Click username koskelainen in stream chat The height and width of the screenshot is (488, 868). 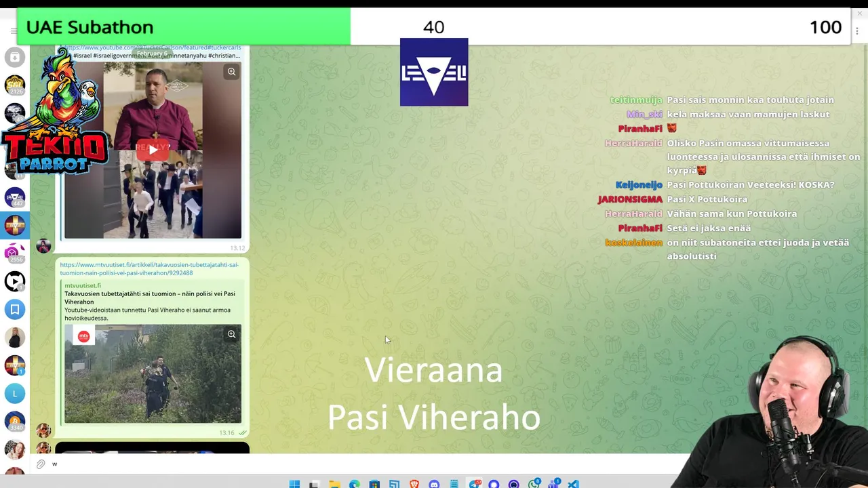[x=633, y=242]
